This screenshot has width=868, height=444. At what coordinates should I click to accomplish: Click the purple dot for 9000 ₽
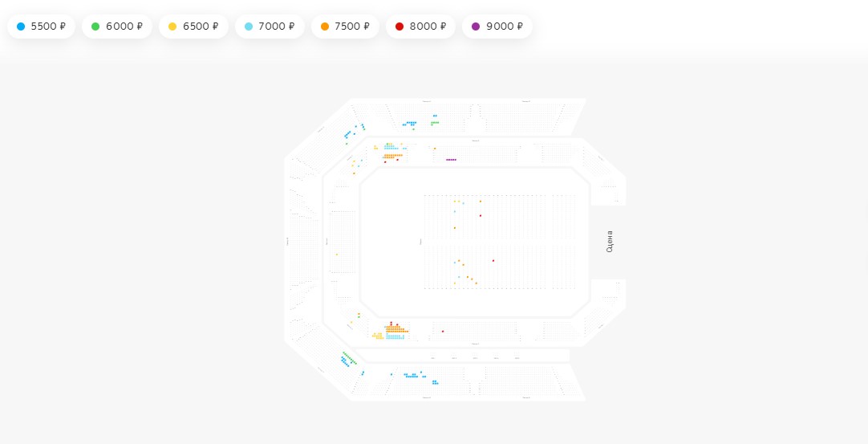476,26
